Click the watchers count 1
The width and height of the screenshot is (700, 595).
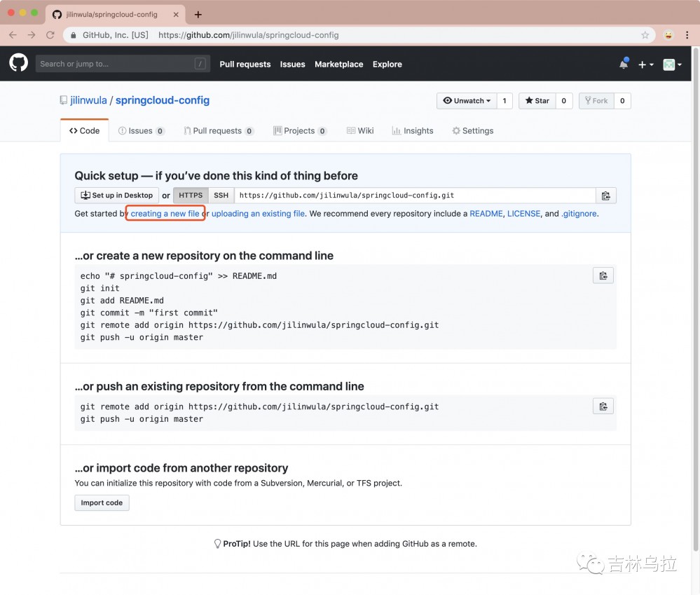[505, 101]
